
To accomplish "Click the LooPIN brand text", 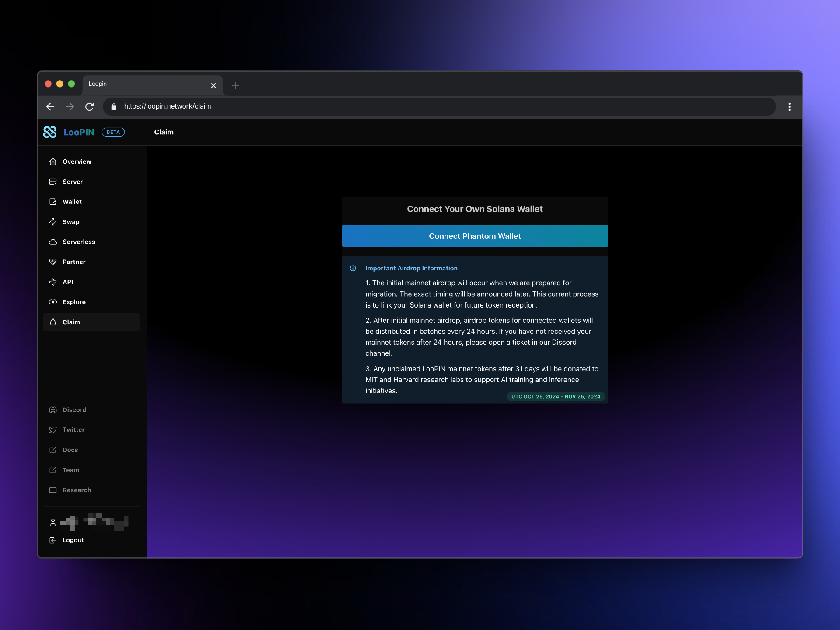I will click(x=79, y=132).
